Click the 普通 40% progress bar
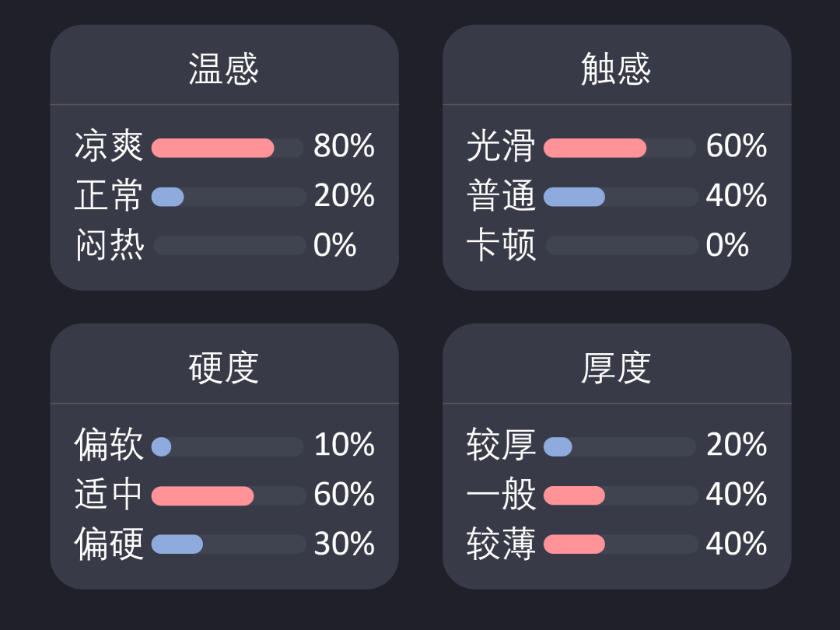The height and width of the screenshot is (630, 840). (621, 197)
